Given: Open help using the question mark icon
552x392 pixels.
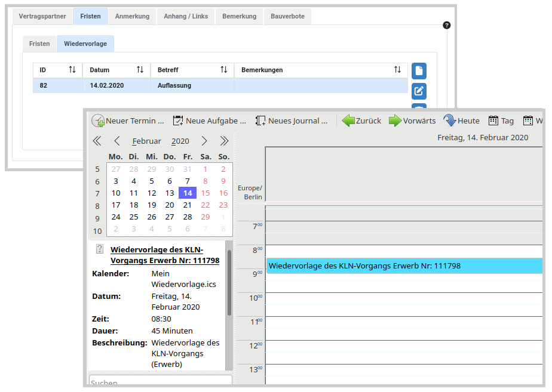Looking at the screenshot, I should pyautogui.click(x=446, y=25).
